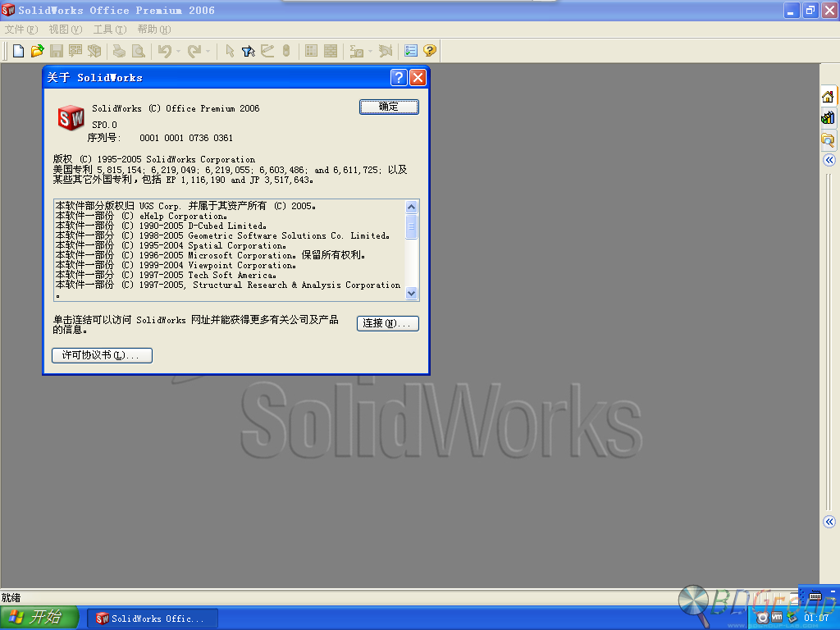Click the brick texture icon
The image size is (840, 630).
331,51
